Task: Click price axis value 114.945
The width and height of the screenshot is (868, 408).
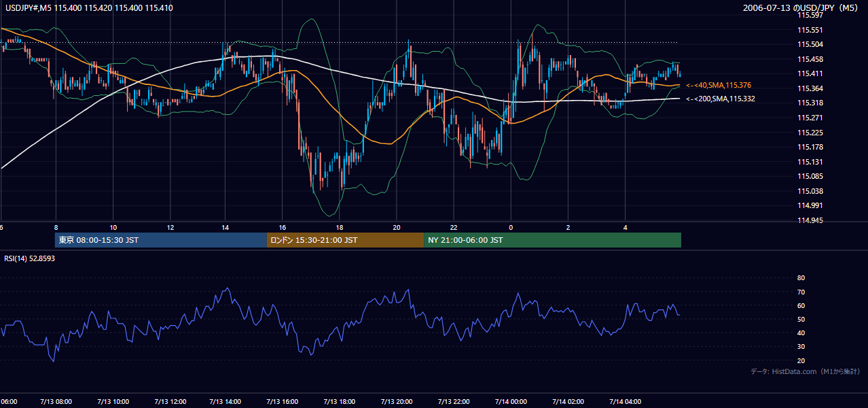Action: click(x=810, y=220)
